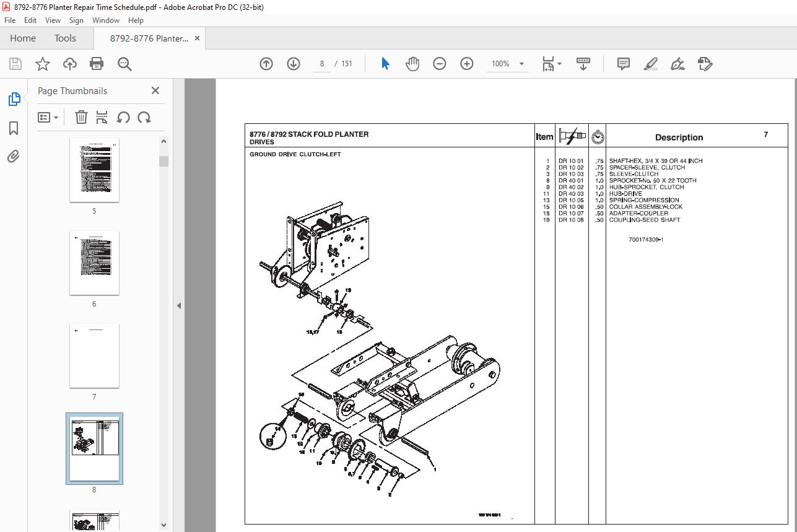Select the page 6 thumbnail
Image resolution: width=797 pixels, height=532 pixels.
[x=94, y=263]
